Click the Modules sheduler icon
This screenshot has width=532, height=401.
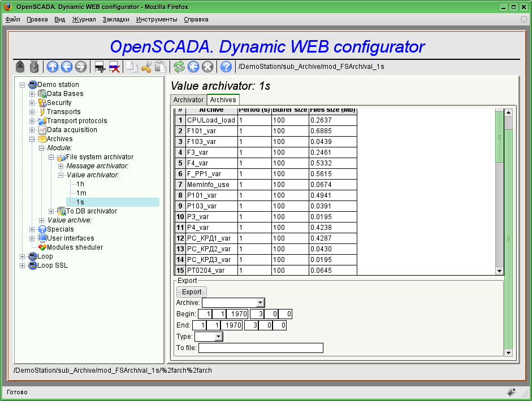42,247
